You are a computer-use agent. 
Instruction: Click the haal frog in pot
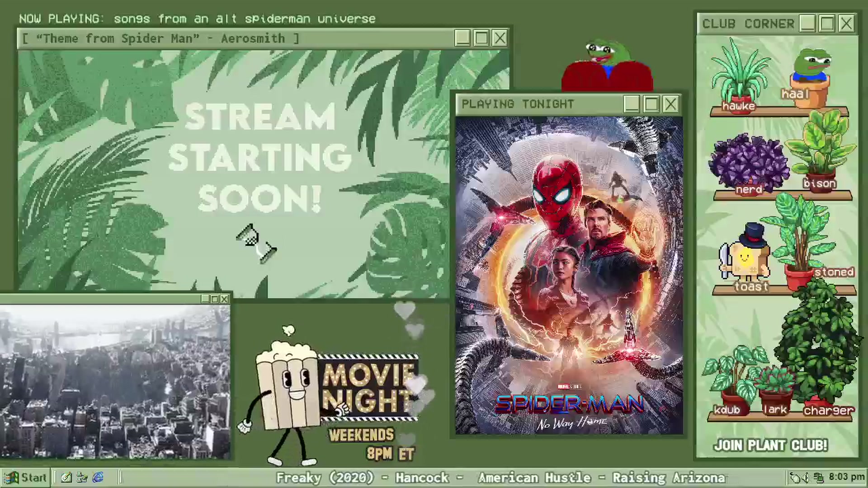pyautogui.click(x=811, y=77)
